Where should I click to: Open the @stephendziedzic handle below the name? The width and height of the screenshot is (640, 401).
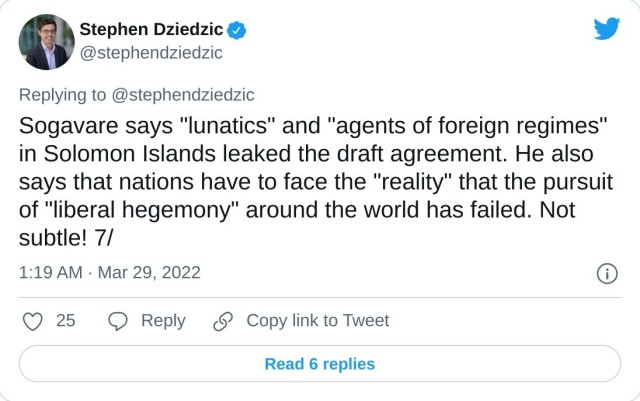coord(150,53)
